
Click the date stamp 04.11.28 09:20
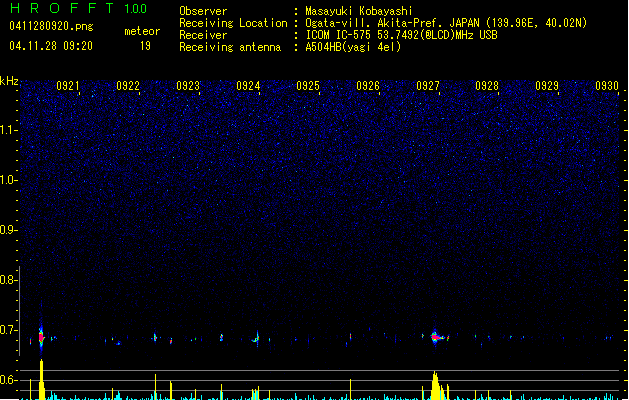(51, 46)
